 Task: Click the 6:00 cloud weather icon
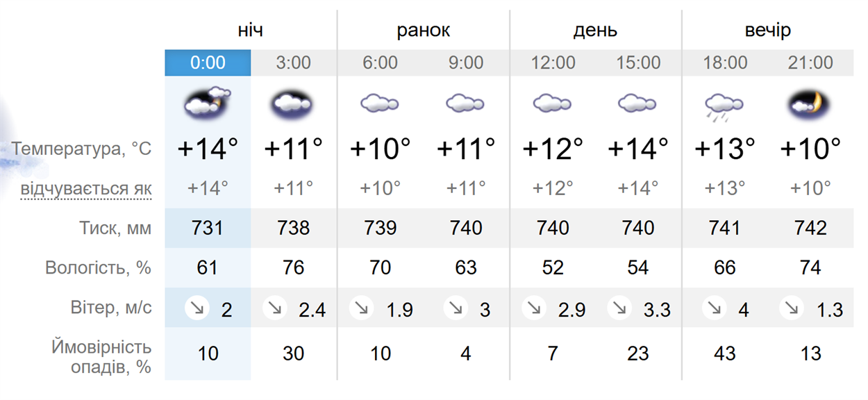pyautogui.click(x=379, y=104)
